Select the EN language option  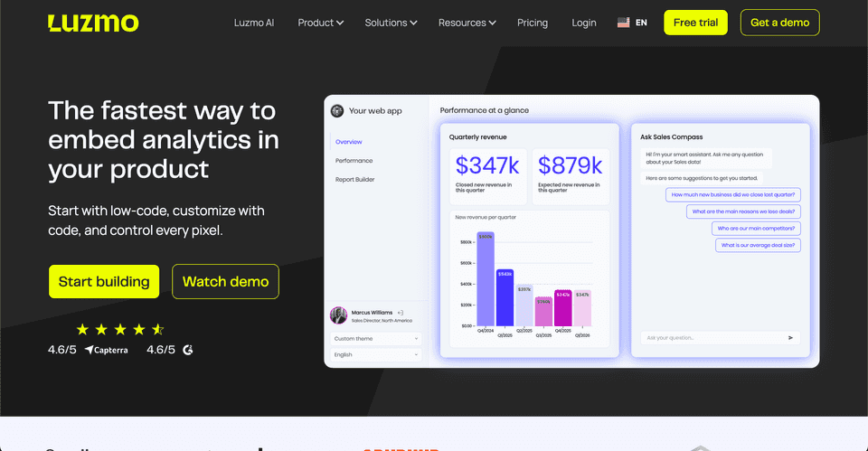(x=641, y=23)
